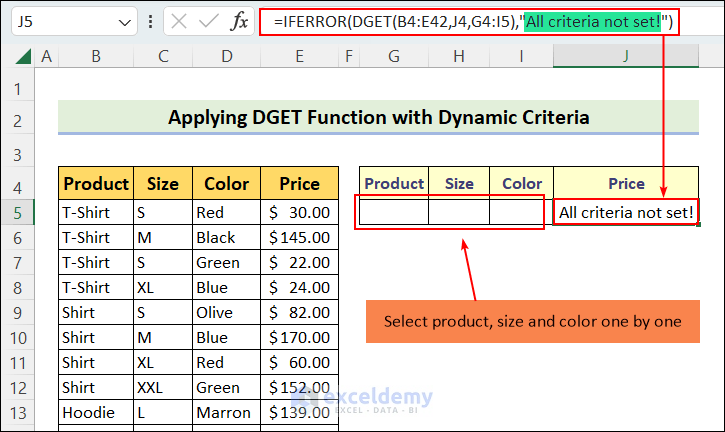Click the Name Box showing J5
The image size is (725, 432).
tap(74, 21)
